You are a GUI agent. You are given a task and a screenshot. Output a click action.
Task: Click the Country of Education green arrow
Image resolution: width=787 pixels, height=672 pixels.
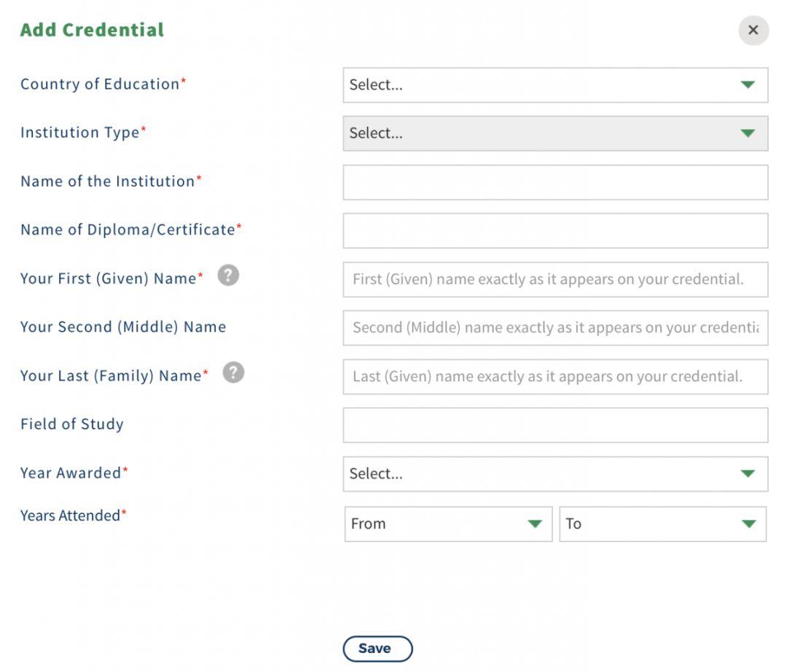[748, 85]
